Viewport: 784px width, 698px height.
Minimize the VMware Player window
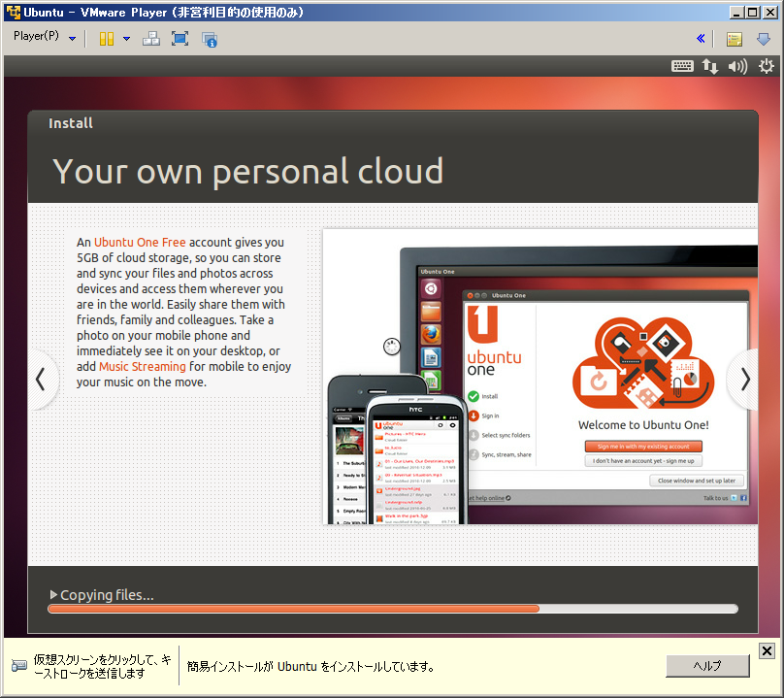click(x=736, y=13)
